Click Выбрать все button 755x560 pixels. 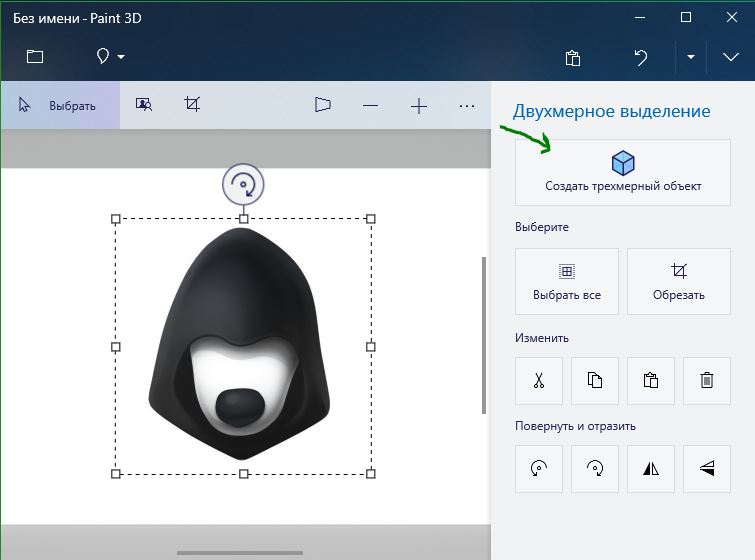click(x=567, y=281)
